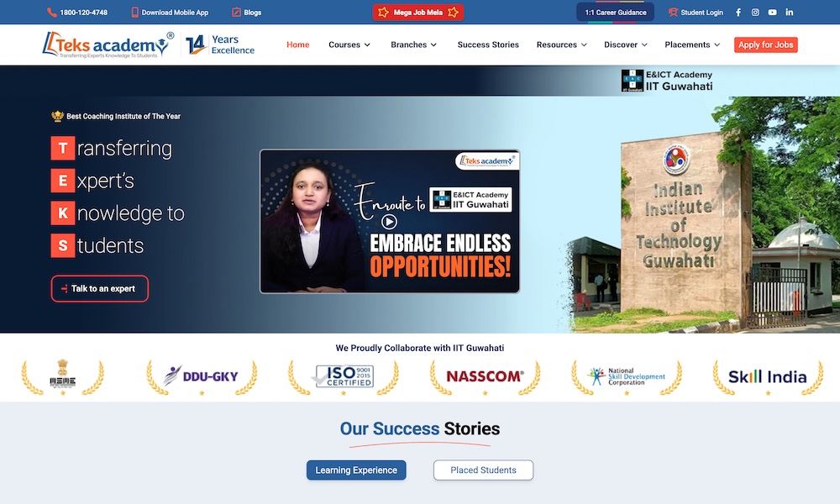The height and width of the screenshot is (504, 840).
Task: Open the Instagram icon in top bar
Action: 755,12
